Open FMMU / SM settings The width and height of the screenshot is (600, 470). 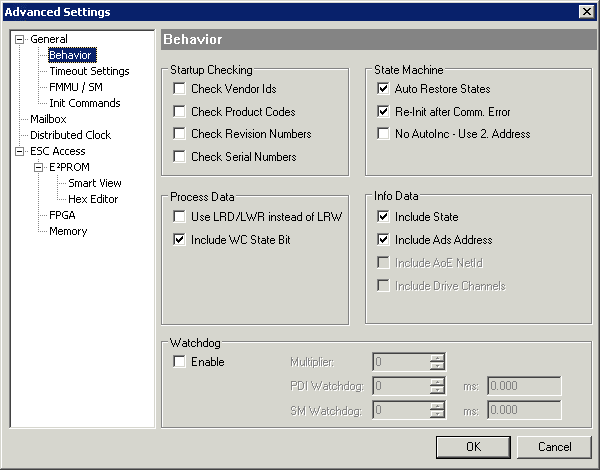point(76,87)
